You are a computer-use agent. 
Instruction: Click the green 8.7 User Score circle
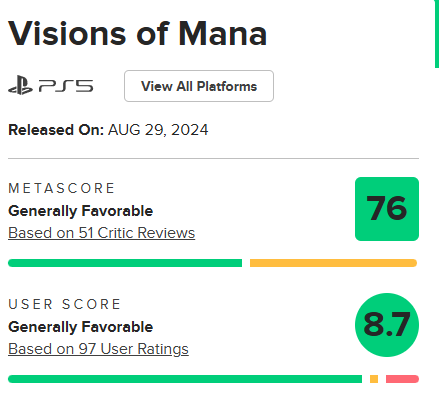coord(387,325)
